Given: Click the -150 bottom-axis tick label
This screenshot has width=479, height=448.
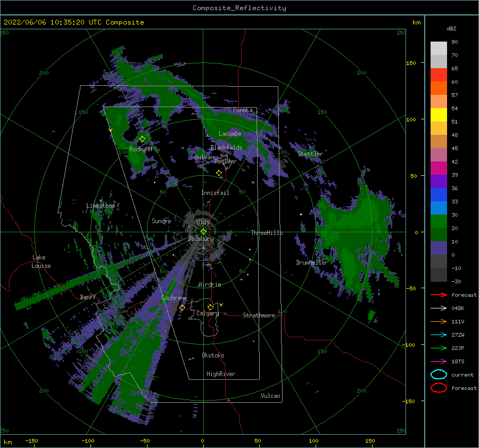Looking at the screenshot, I should pos(31,441).
